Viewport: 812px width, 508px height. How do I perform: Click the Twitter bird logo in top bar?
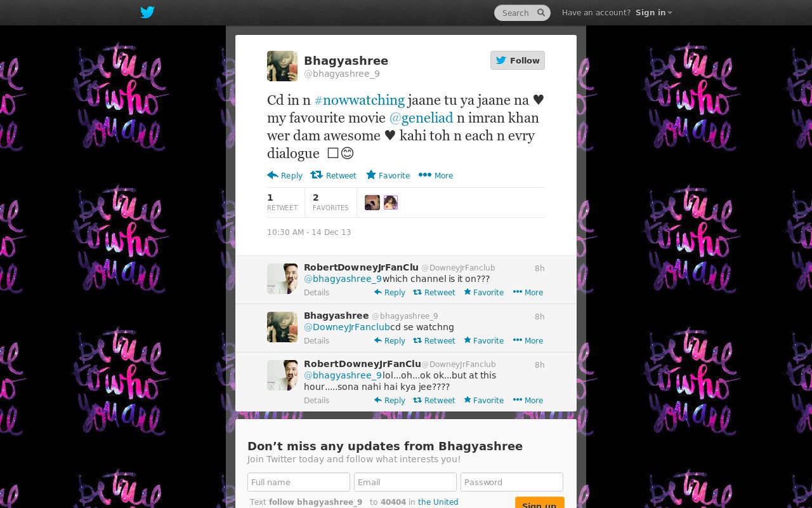pos(147,12)
